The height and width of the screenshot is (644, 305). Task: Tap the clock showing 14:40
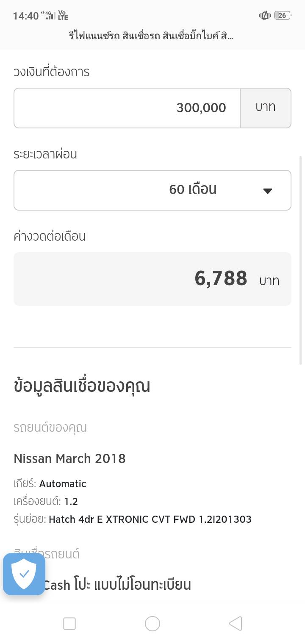[x=26, y=16]
